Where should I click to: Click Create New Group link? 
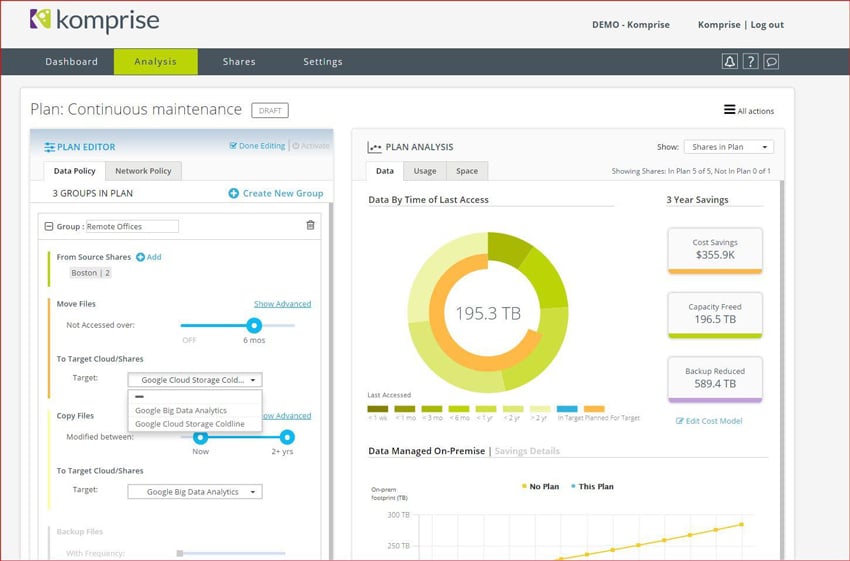283,194
